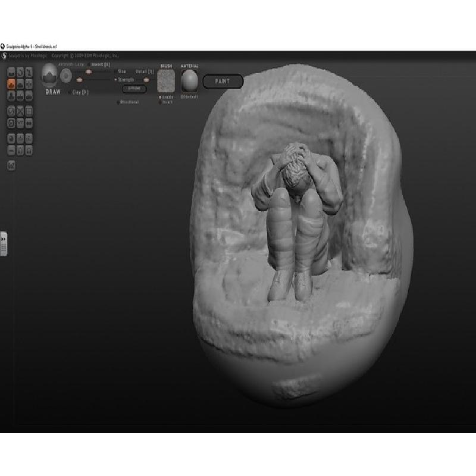Expand the collapsed left side panel handle
This screenshot has height=476, width=476.
tap(4, 244)
